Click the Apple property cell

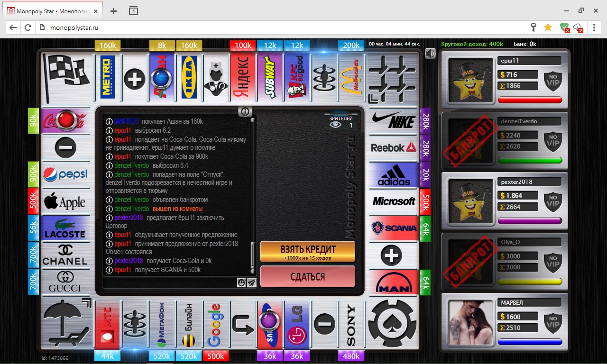[65, 201]
